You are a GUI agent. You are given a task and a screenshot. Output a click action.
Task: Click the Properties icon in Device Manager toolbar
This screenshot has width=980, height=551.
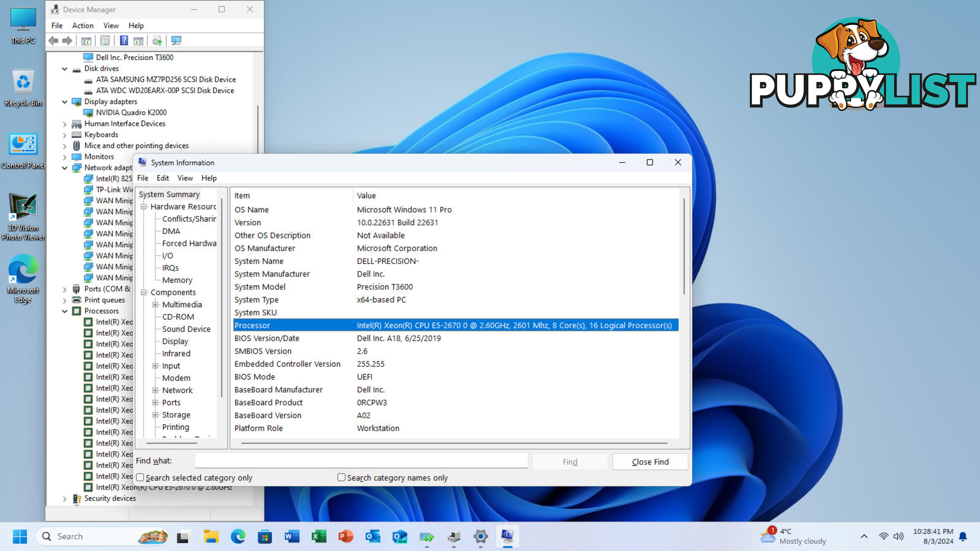tap(105, 40)
